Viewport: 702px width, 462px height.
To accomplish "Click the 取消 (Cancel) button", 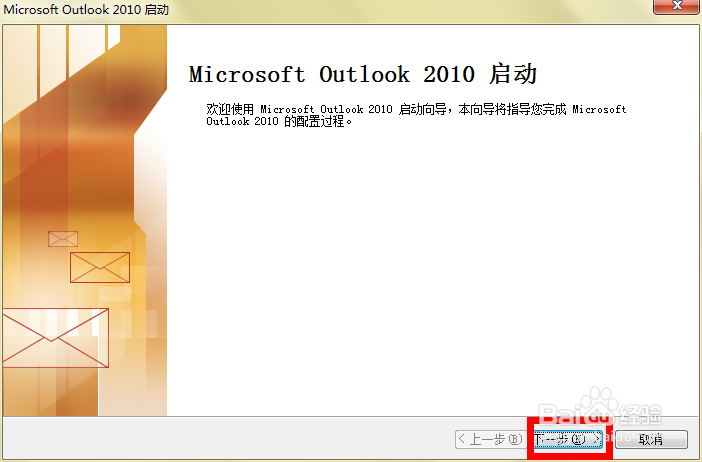I will click(x=651, y=440).
